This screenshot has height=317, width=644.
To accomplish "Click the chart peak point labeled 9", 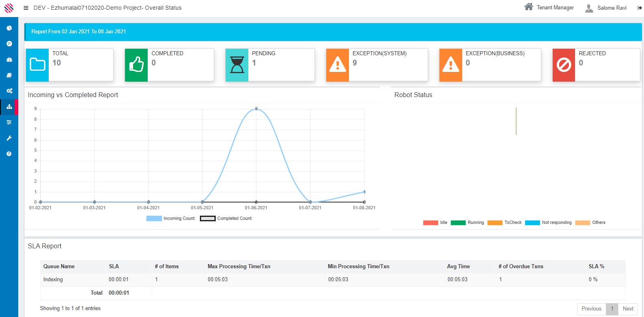I will pos(256,109).
